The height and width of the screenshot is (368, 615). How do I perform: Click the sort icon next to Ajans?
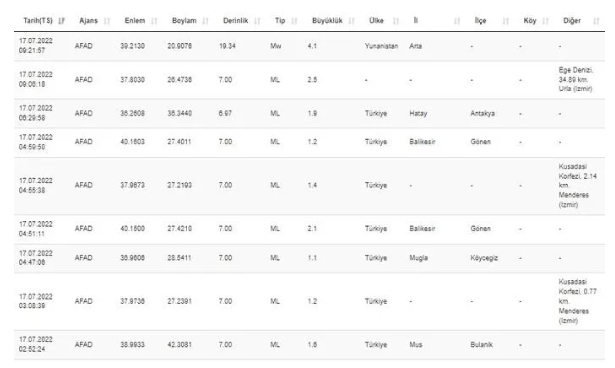(107, 21)
